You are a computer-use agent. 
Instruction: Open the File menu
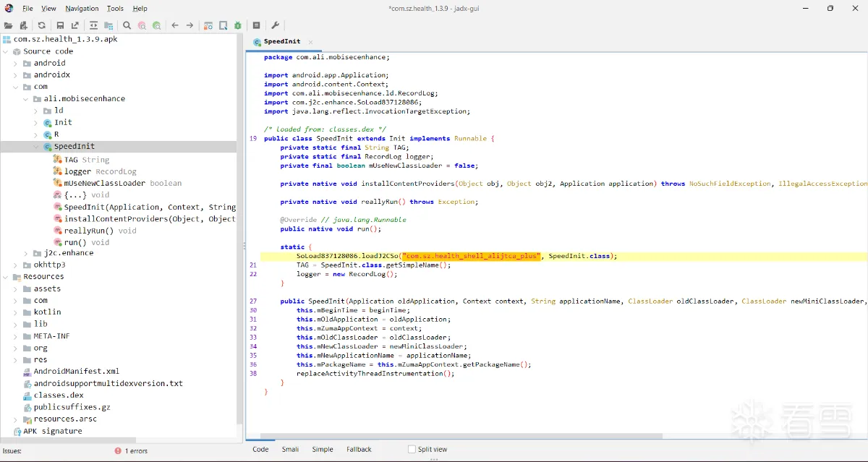[x=27, y=9]
